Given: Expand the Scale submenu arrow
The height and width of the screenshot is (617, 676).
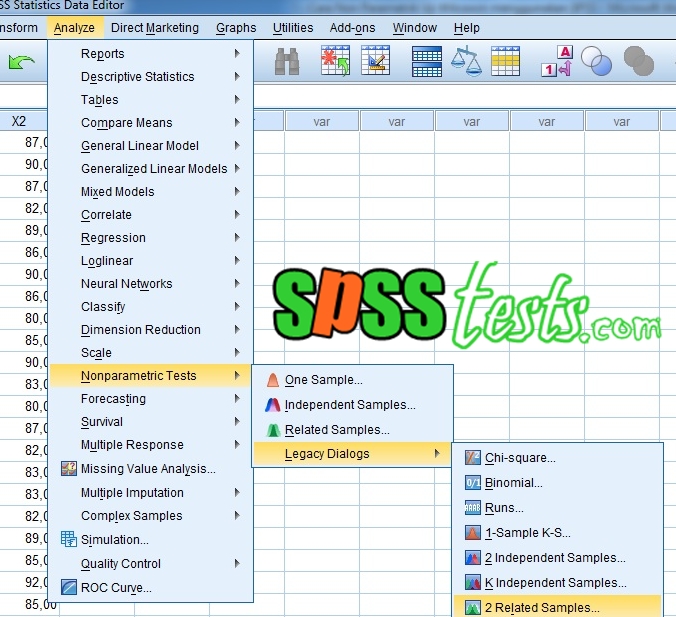Looking at the screenshot, I should point(237,353).
